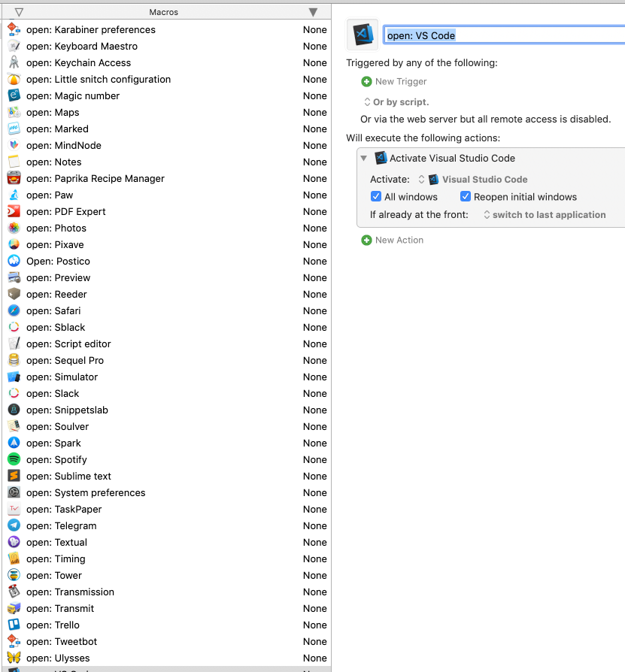Open the 'Or by script' popup

click(396, 102)
